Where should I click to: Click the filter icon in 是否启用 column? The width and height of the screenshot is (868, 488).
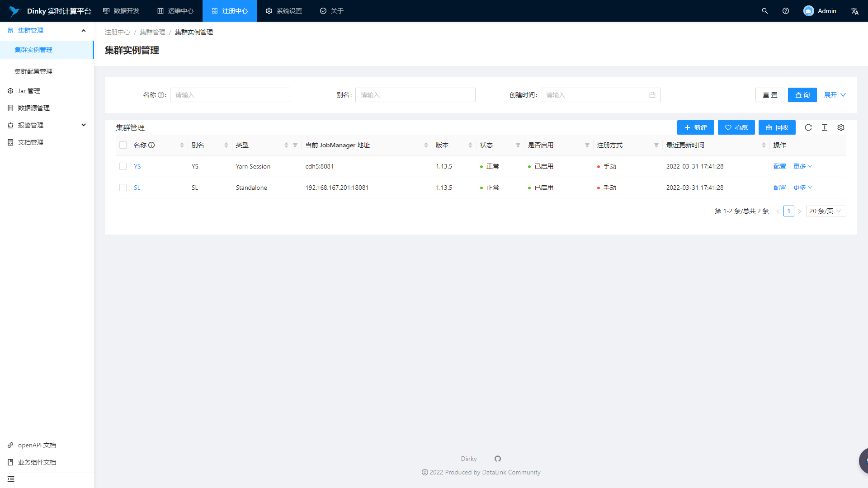coord(587,145)
